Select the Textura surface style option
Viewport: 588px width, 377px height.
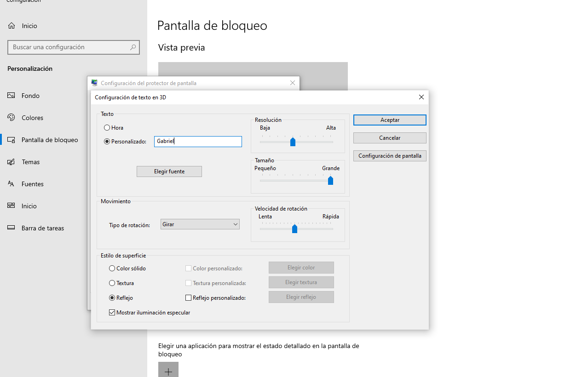(112, 283)
